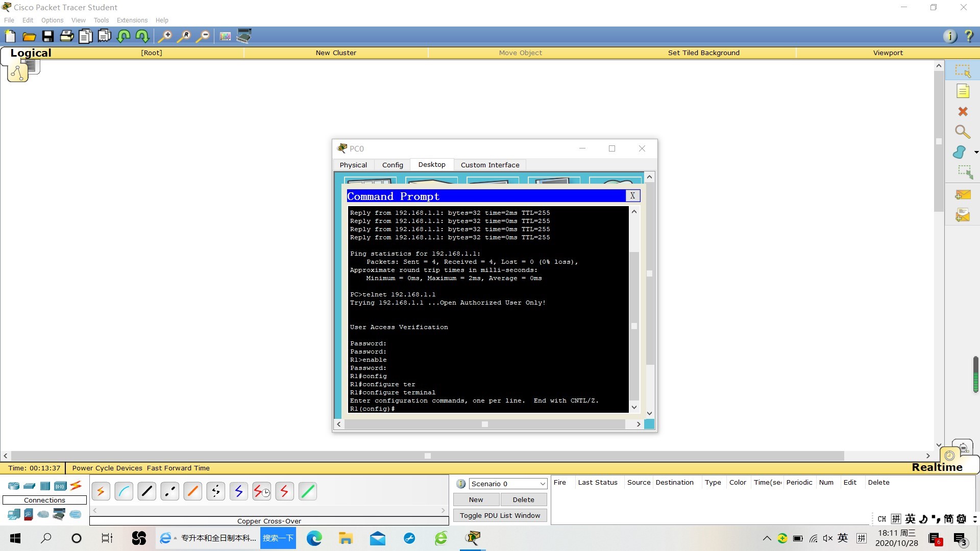Viewport: 980px width, 551px height.
Task: Open a file via the folder icon
Action: tap(29, 36)
